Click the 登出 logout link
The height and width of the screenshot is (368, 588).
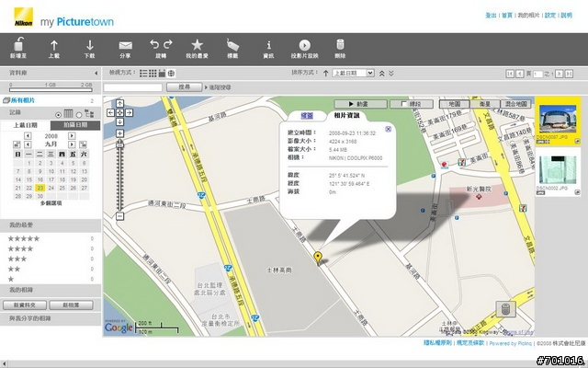[491, 16]
